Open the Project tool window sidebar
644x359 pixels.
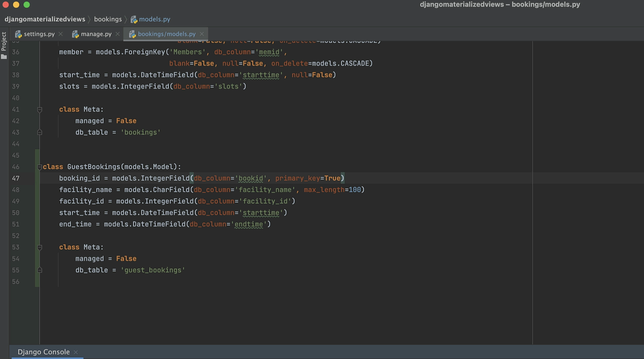coord(4,45)
